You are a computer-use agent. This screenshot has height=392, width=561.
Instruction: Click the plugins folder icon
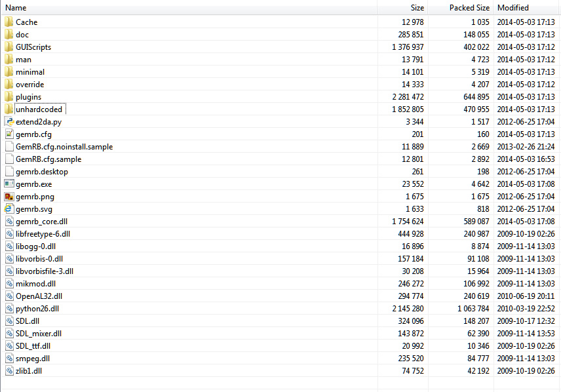(9, 96)
